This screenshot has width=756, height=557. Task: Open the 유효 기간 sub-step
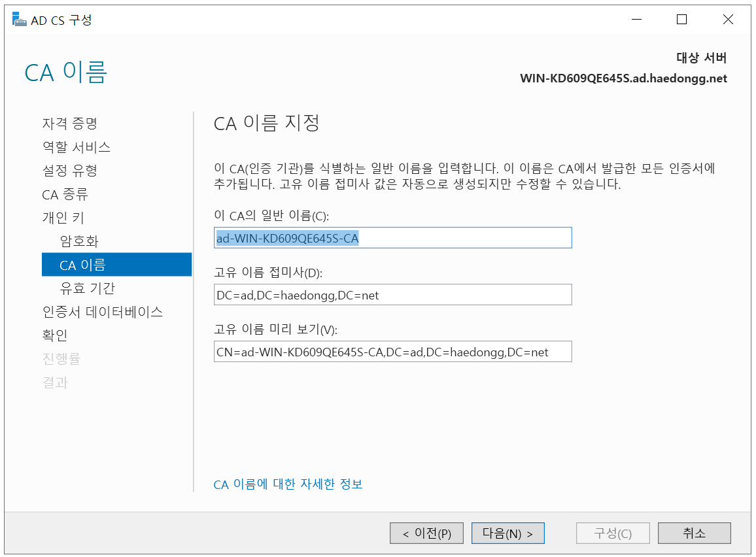click(x=87, y=288)
